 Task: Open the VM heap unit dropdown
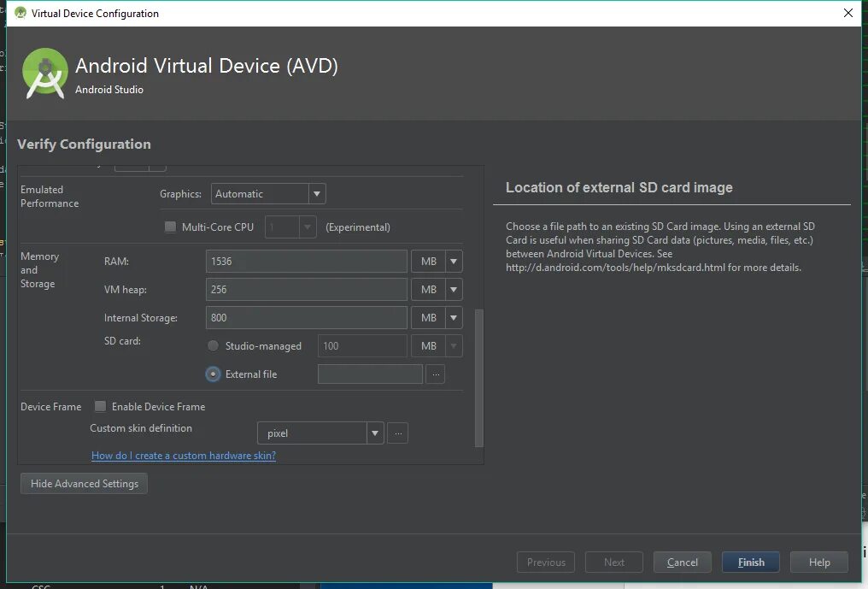437,289
